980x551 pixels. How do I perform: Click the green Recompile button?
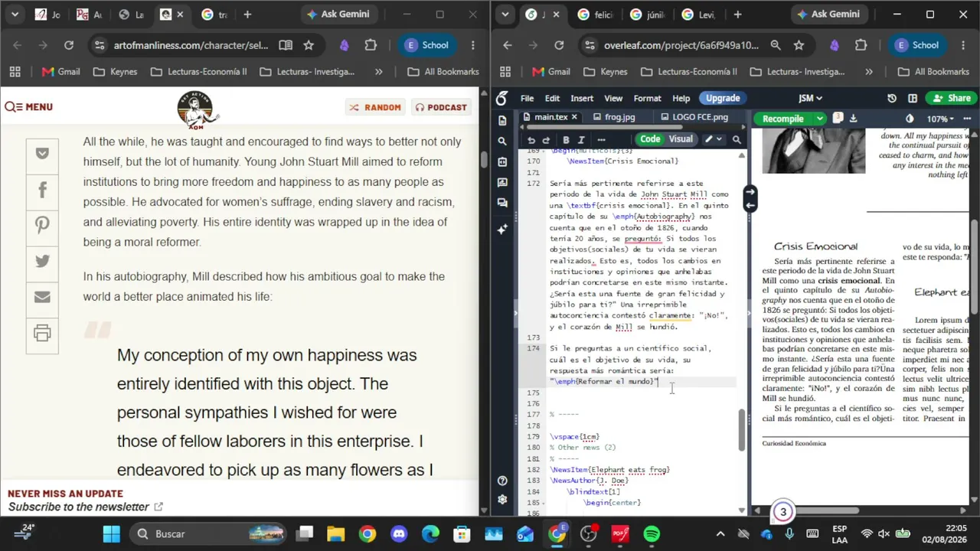coord(783,119)
